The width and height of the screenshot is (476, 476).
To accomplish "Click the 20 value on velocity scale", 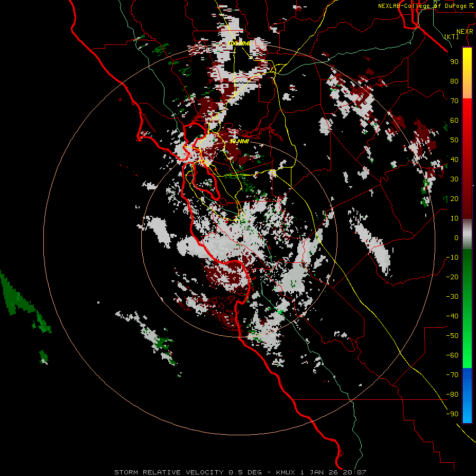I will point(454,198).
